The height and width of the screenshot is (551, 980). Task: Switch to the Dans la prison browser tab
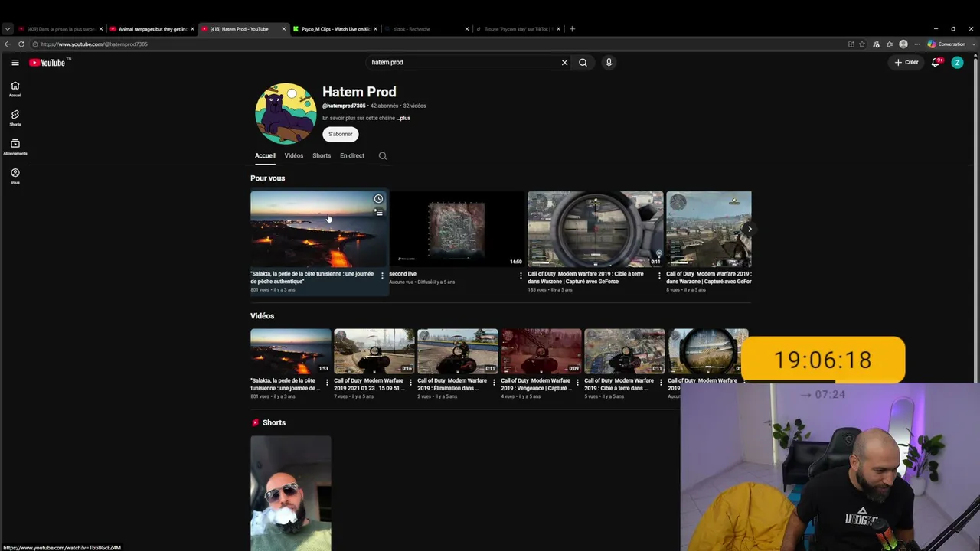point(61,29)
